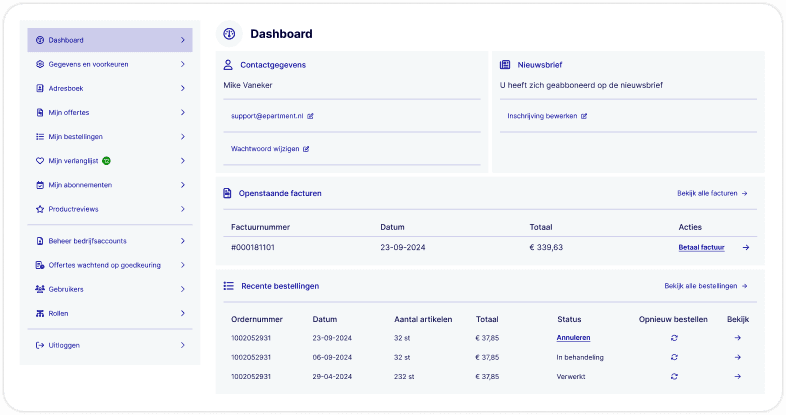
Task: Click the person icon beside Contactgegevens
Action: 228,65
